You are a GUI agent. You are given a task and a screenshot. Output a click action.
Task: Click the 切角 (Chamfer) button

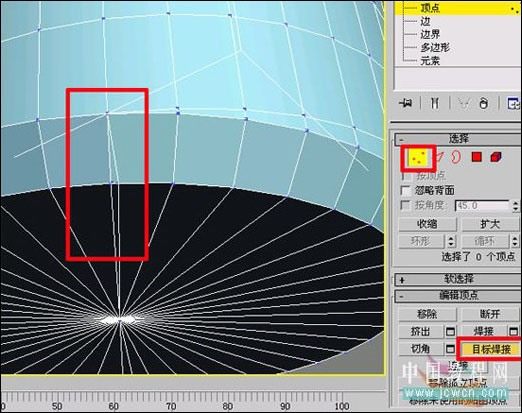[x=421, y=349]
